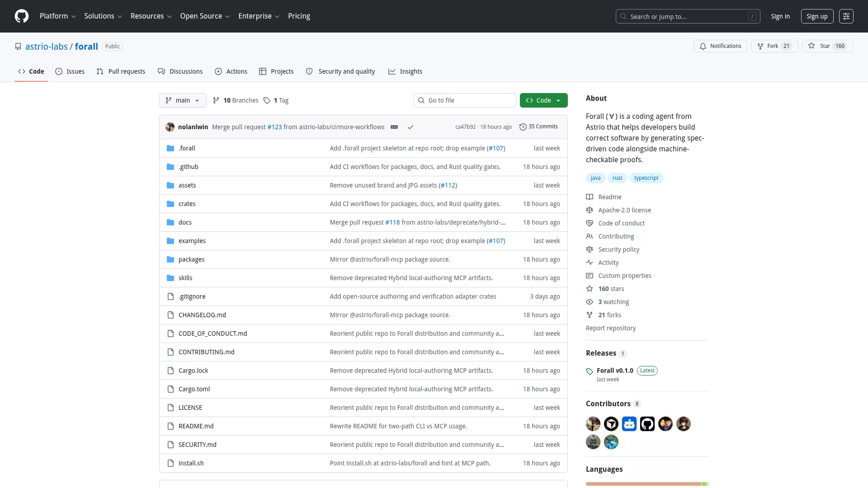Click the Notifications button
Screen dimensions: 868x488
(x=720, y=46)
